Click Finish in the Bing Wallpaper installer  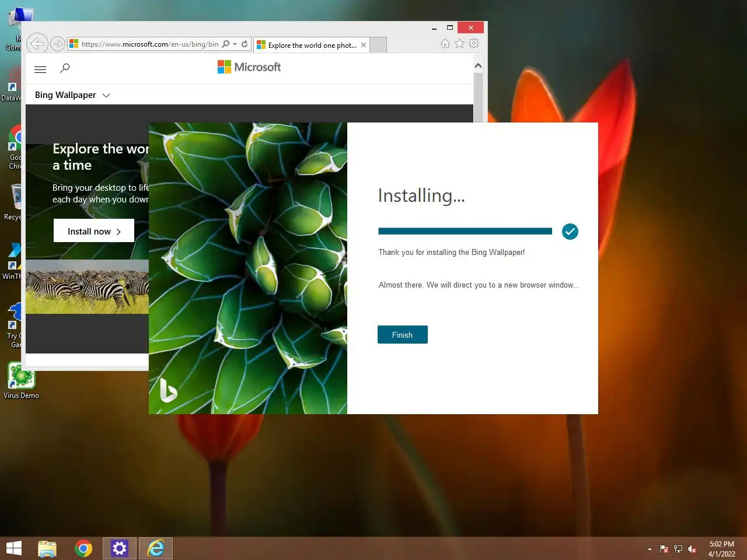coord(402,335)
